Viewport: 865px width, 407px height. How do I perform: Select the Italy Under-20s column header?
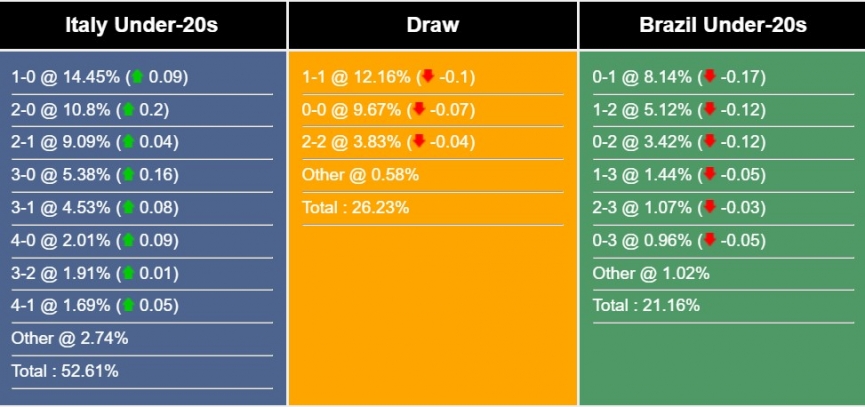point(142,25)
